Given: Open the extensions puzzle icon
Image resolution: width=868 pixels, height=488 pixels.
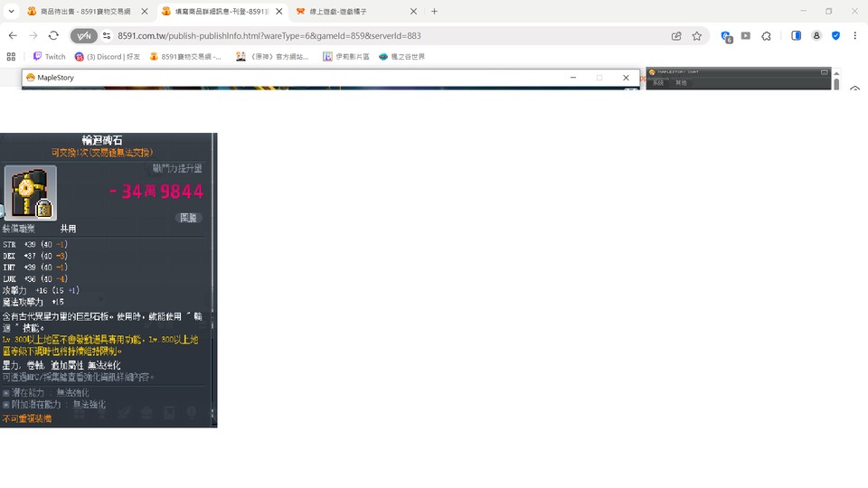Looking at the screenshot, I should (x=766, y=36).
